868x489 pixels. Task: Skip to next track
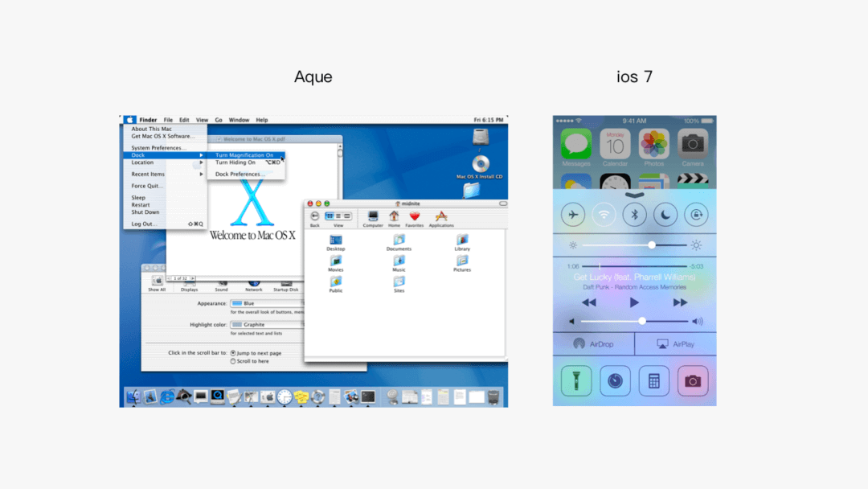tap(680, 302)
